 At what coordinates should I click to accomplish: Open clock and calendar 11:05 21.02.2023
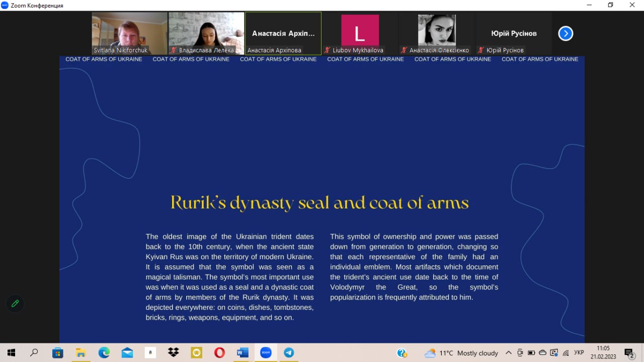(x=603, y=352)
